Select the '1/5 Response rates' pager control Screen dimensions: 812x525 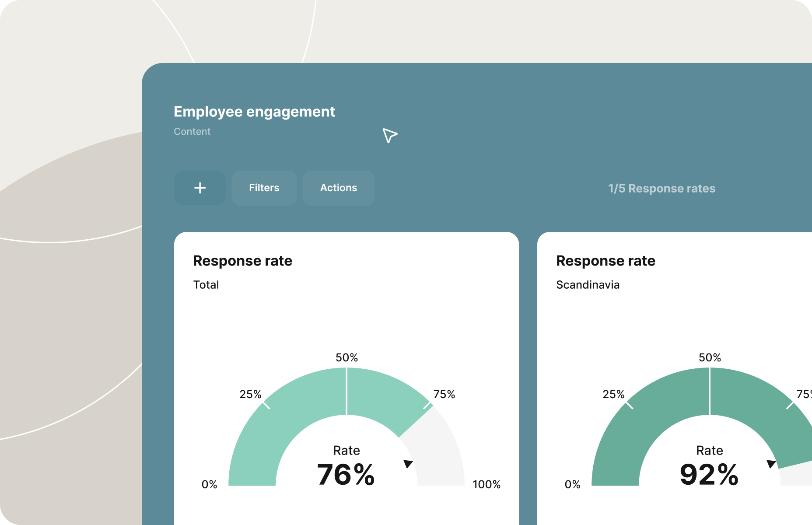click(x=661, y=189)
